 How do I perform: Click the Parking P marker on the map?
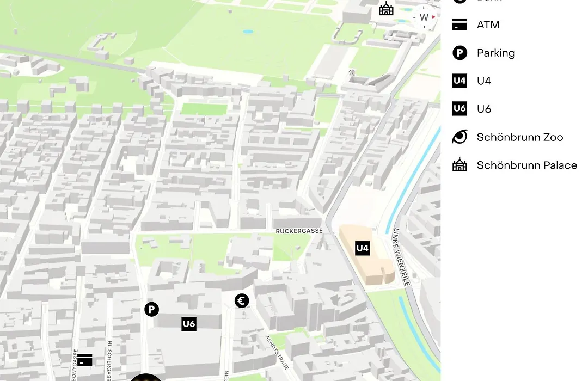click(151, 309)
